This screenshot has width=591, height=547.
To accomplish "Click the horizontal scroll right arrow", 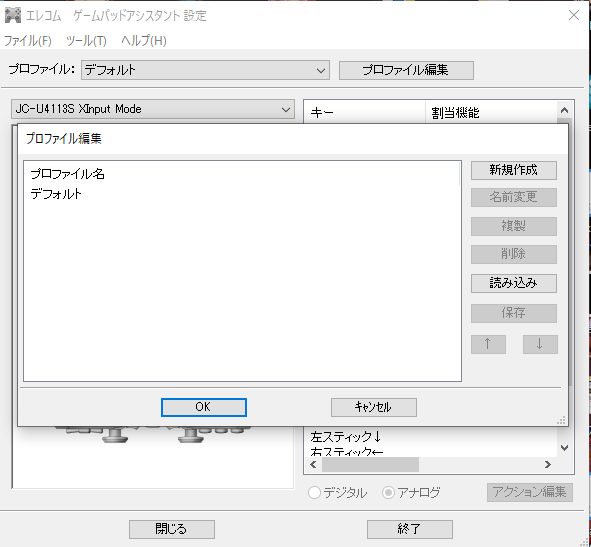I will pyautogui.click(x=548, y=464).
